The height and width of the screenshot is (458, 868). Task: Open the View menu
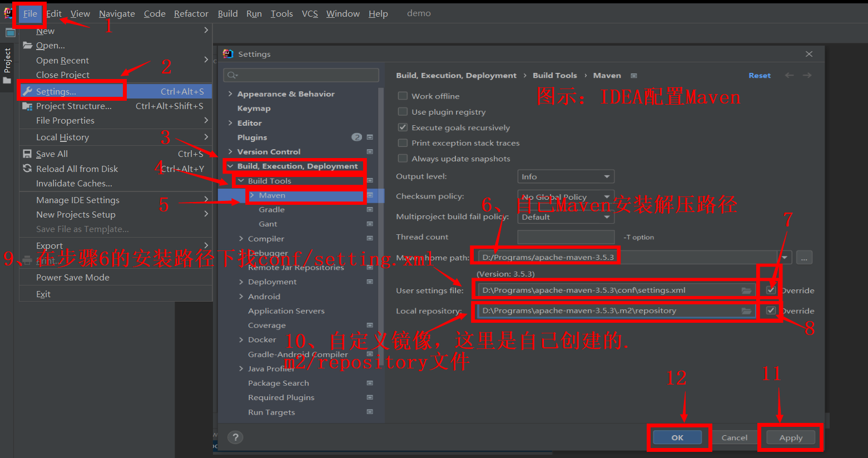(80, 14)
